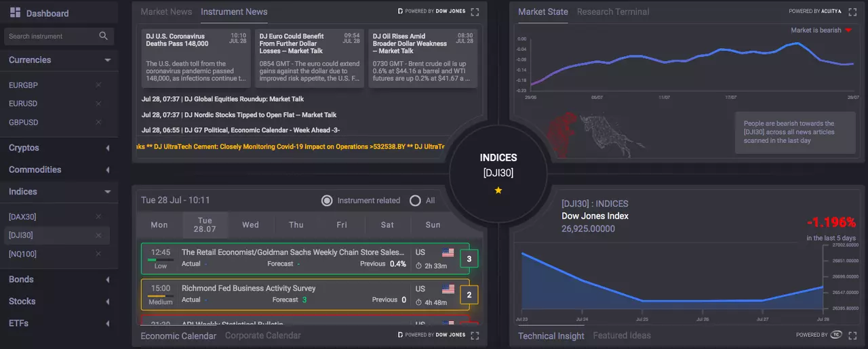Open the Instrument News tab
This screenshot has width=868, height=349.
point(234,12)
